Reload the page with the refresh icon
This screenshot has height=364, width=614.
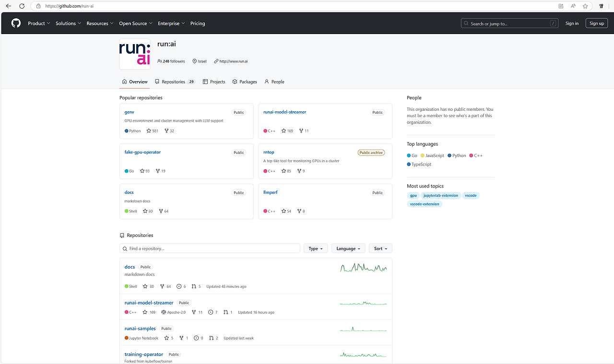(22, 6)
